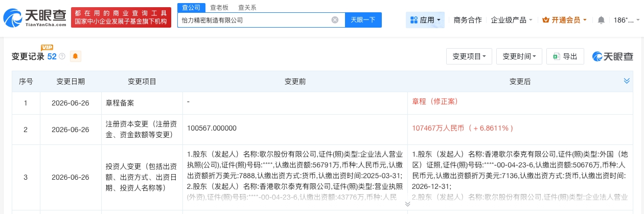The height and width of the screenshot is (214, 644).
Task: Open the notification bell in the top bar
Action: (x=601, y=20)
